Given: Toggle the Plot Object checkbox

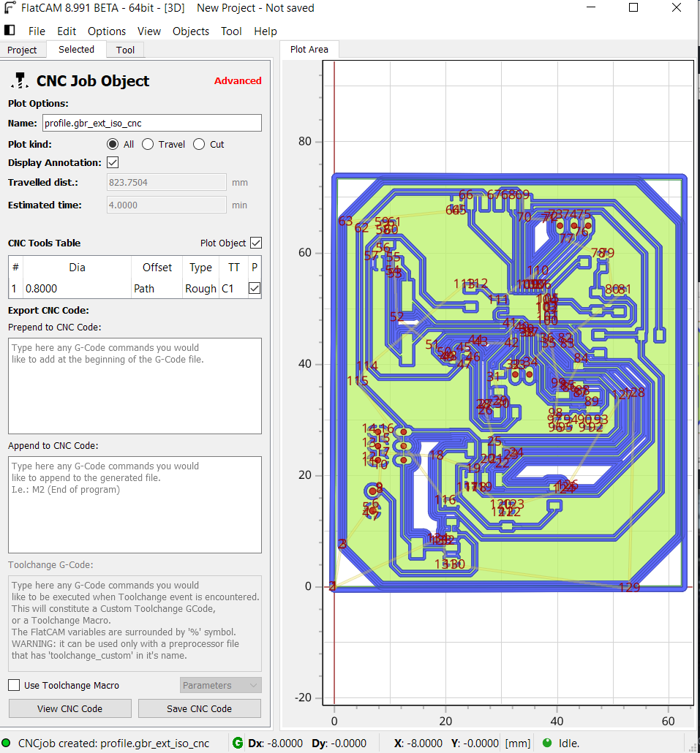Looking at the screenshot, I should 256,243.
